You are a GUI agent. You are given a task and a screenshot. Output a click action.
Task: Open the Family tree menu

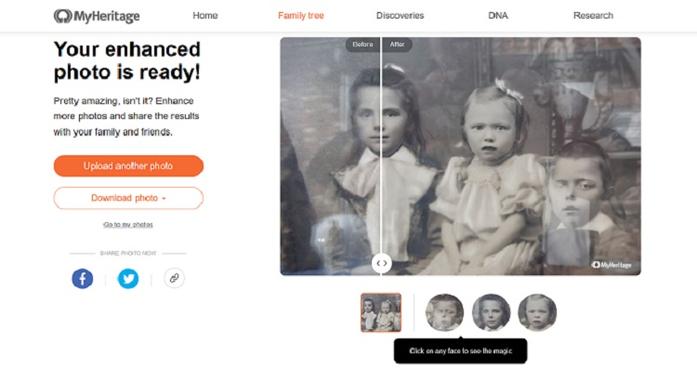point(301,16)
